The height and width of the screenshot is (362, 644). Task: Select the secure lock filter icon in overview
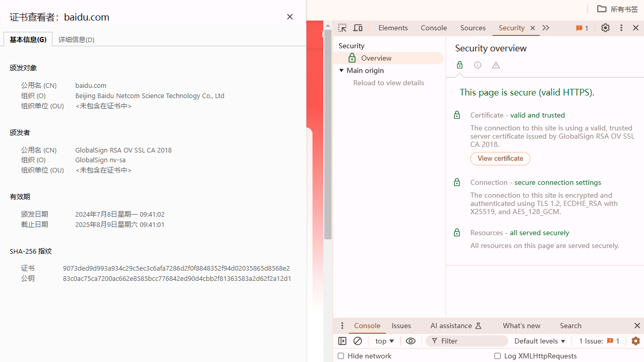pos(459,65)
